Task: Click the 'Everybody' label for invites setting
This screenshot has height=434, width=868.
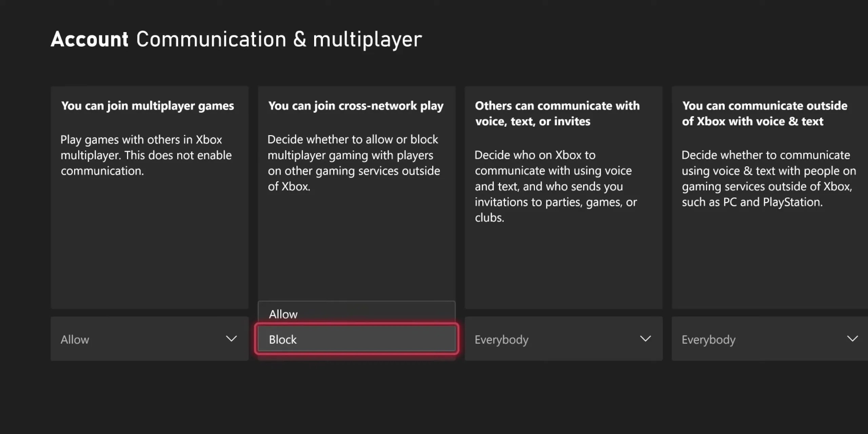Action: (x=501, y=339)
